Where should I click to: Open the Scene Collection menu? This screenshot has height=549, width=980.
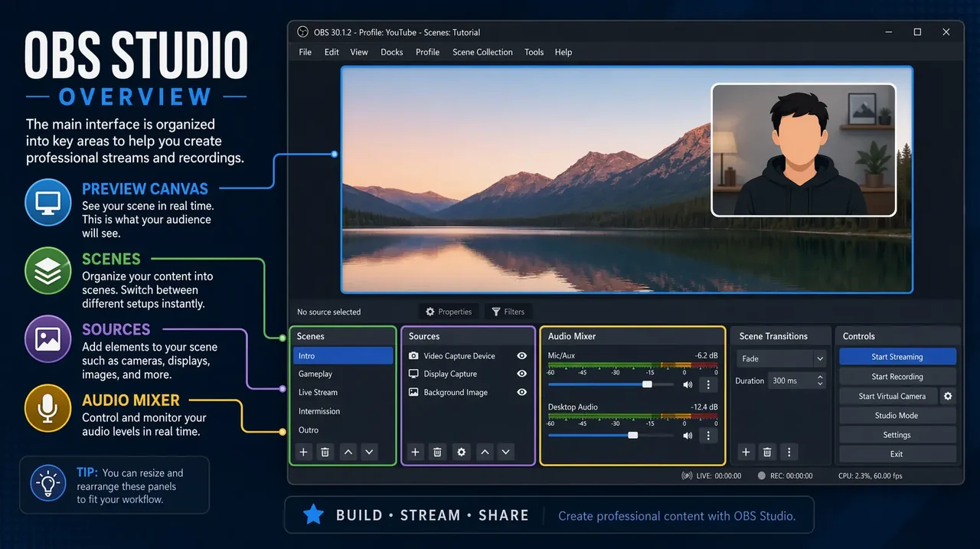(x=482, y=52)
